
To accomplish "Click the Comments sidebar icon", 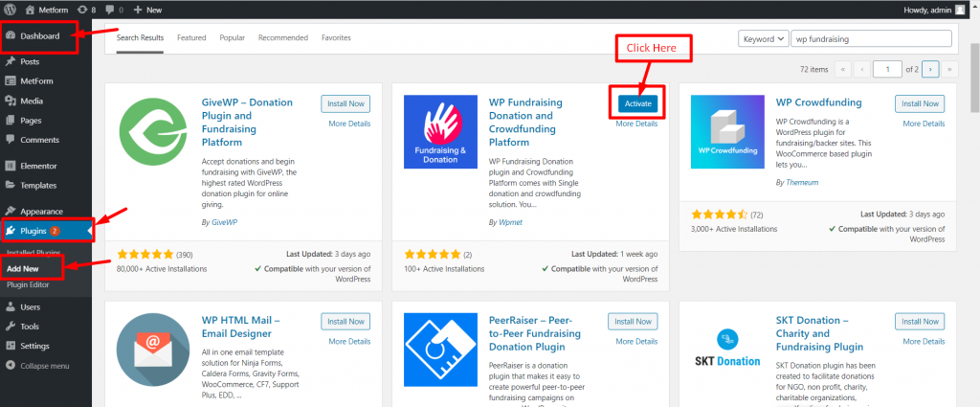I will [10, 140].
